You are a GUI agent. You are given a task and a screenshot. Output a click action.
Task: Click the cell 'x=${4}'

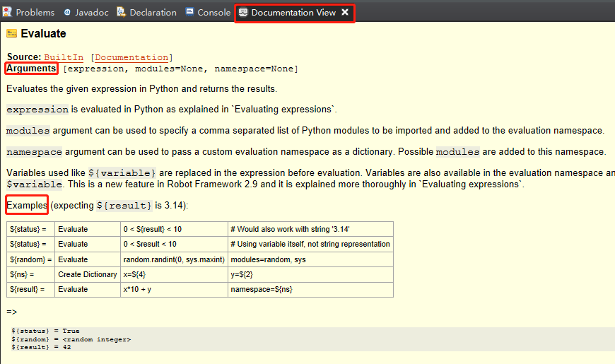(x=174, y=274)
